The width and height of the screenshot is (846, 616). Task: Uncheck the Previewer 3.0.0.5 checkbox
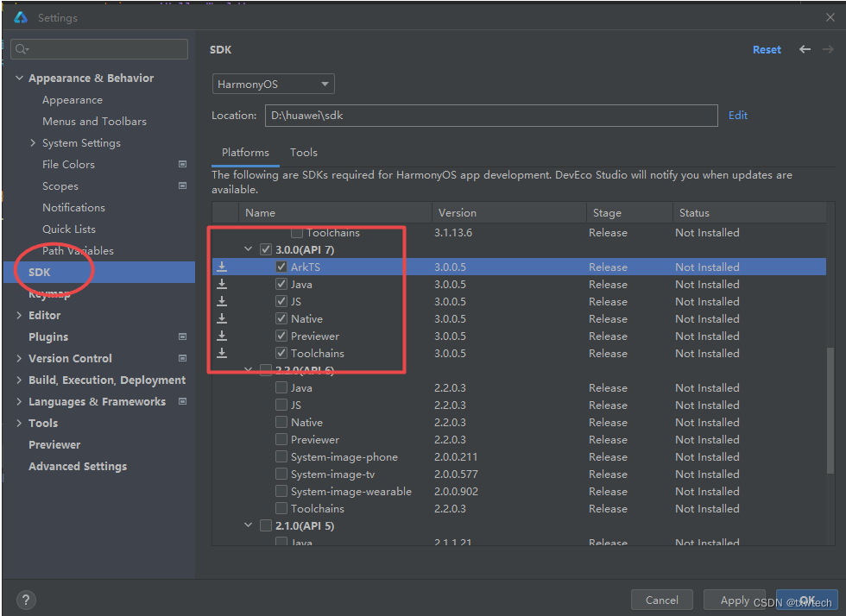(281, 336)
